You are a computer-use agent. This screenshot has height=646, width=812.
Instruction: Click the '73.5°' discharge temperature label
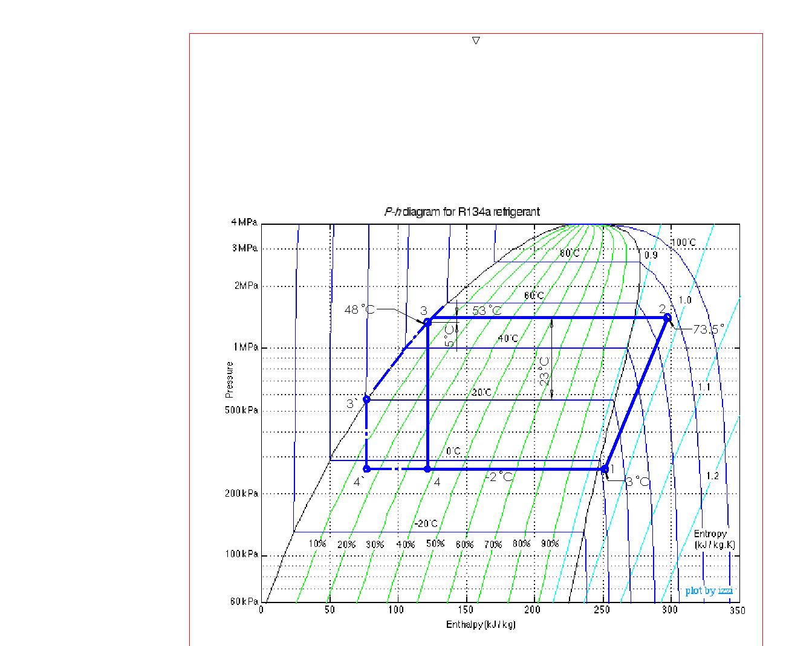709,329
